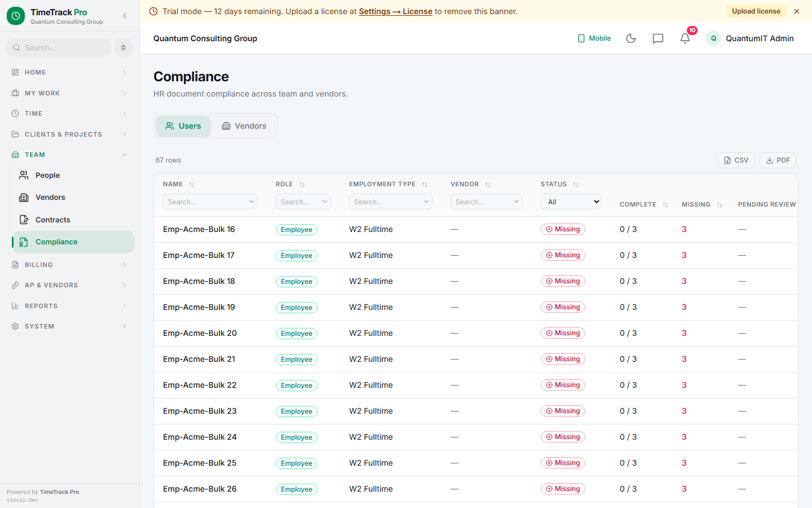The image size is (812, 508).
Task: Click the AP & Vendors icon
Action: (15, 285)
